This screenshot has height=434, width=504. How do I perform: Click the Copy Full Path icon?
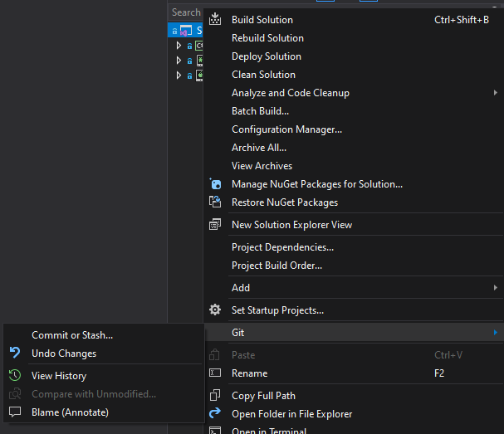pos(215,396)
